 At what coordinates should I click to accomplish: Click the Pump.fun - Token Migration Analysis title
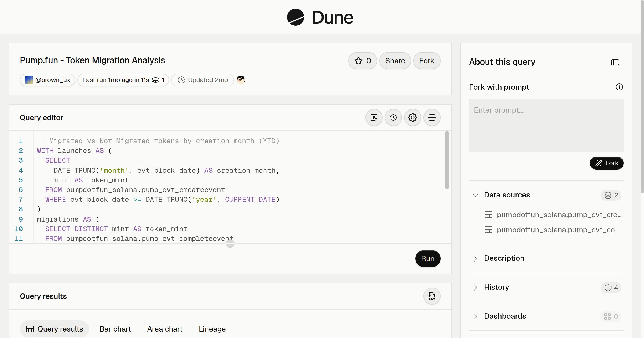(92, 60)
